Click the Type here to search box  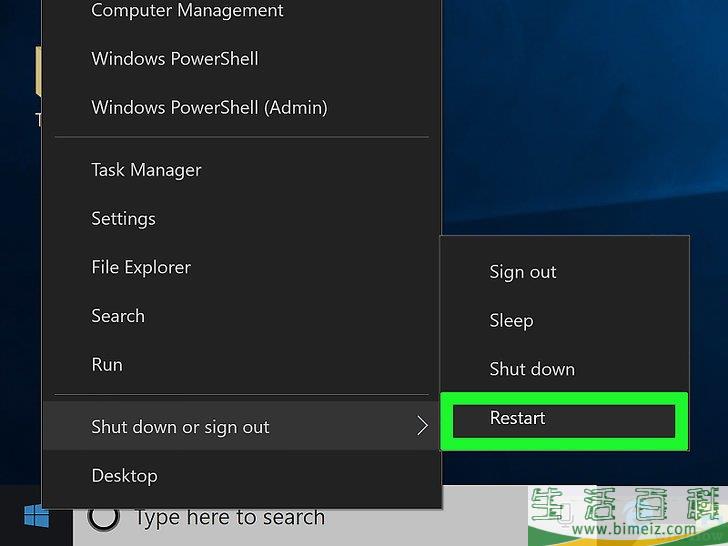pos(299,516)
